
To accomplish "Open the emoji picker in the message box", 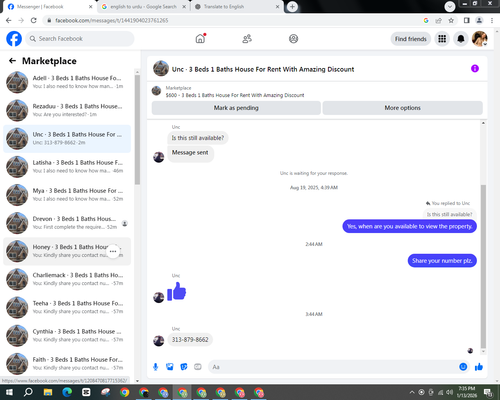I will [463, 367].
